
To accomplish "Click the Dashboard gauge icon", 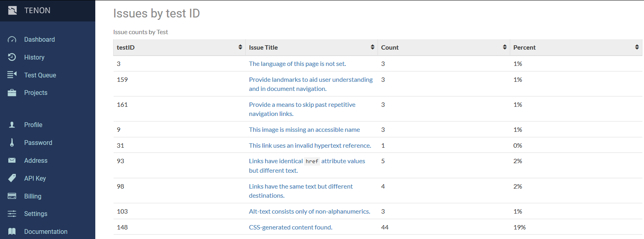I will [x=12, y=39].
